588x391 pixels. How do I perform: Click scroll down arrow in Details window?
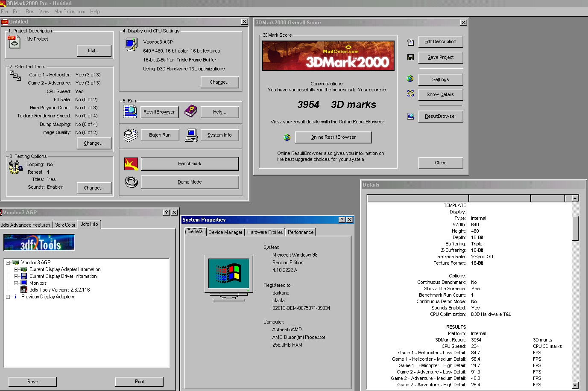click(575, 385)
